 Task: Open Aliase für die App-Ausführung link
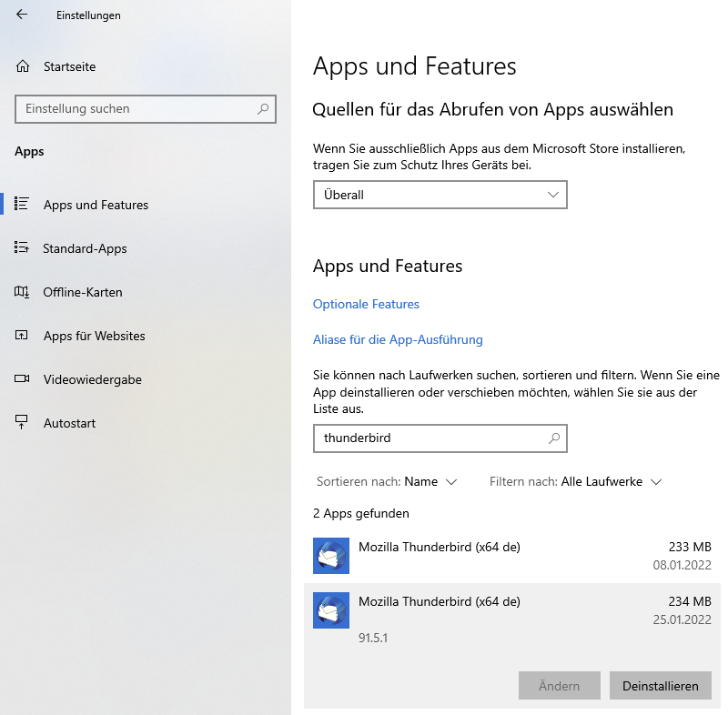[x=398, y=339]
